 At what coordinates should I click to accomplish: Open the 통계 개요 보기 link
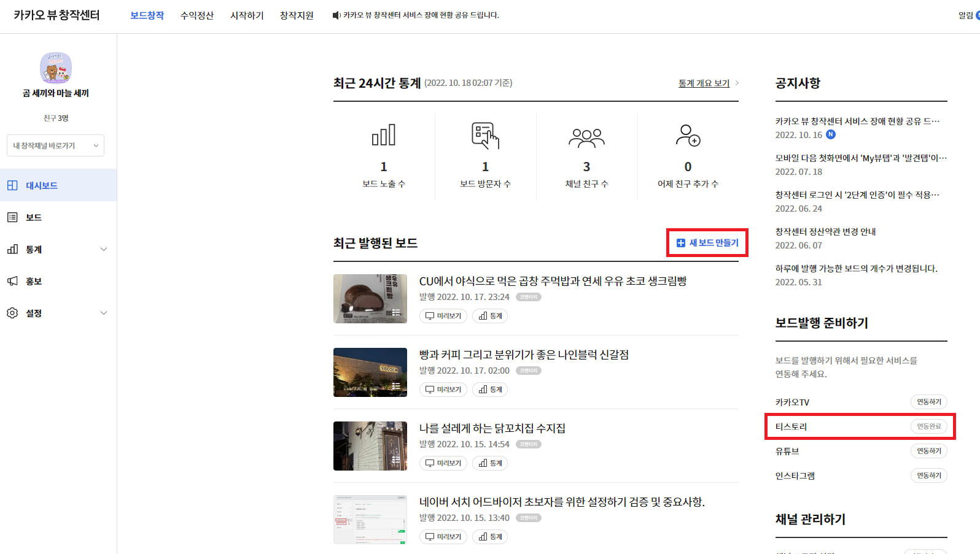pos(704,83)
